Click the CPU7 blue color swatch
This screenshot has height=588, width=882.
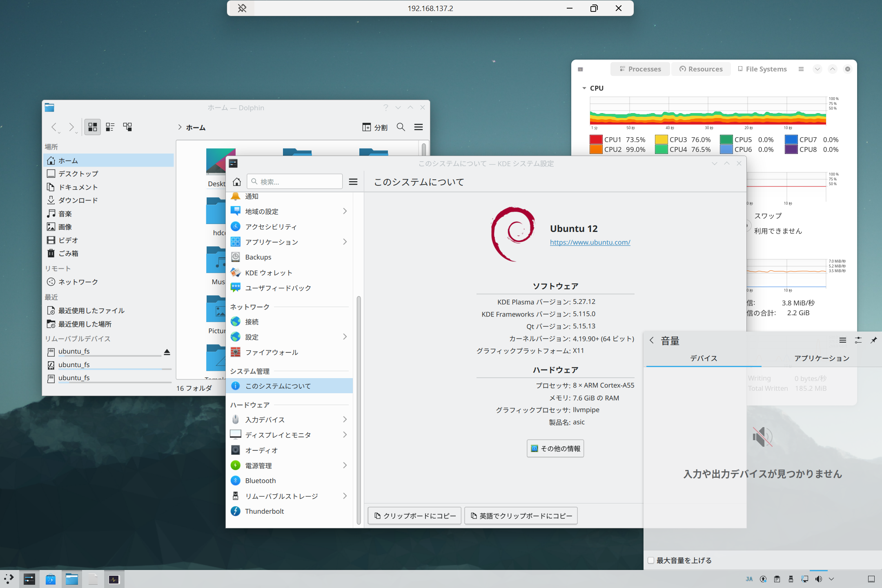point(791,140)
